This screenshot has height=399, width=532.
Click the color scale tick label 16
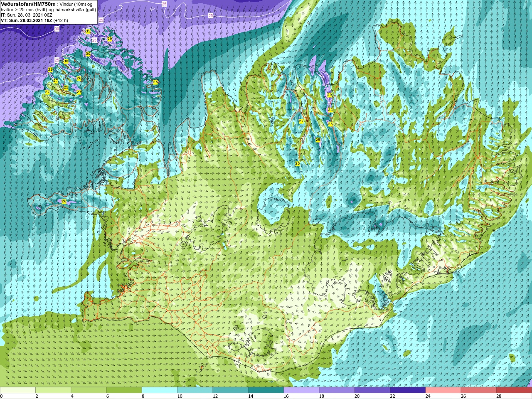click(286, 396)
